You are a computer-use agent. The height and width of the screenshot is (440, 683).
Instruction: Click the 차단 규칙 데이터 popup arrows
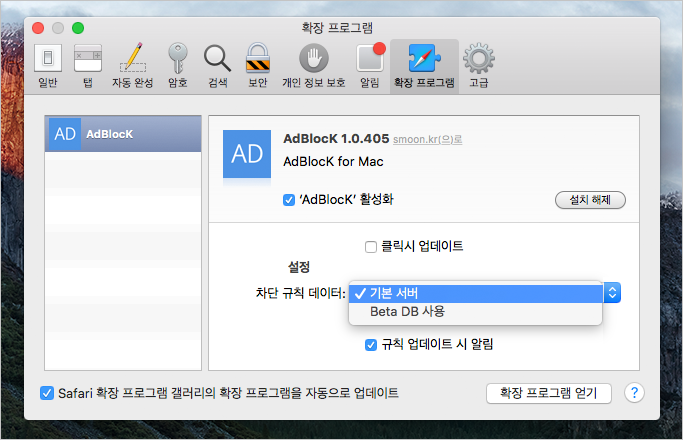612,293
